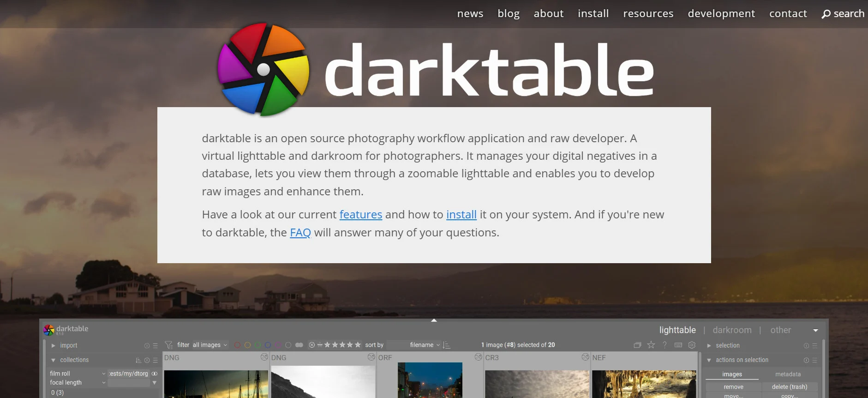The width and height of the screenshot is (868, 398).
Task: Click the filter funnel icon
Action: (x=169, y=345)
